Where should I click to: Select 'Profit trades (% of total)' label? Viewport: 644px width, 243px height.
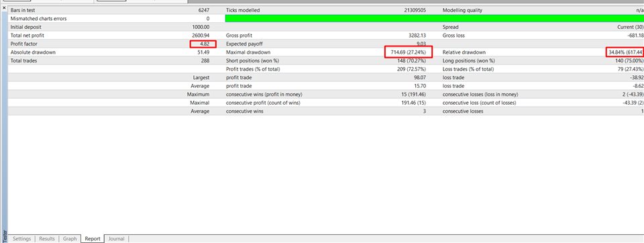click(x=253, y=69)
